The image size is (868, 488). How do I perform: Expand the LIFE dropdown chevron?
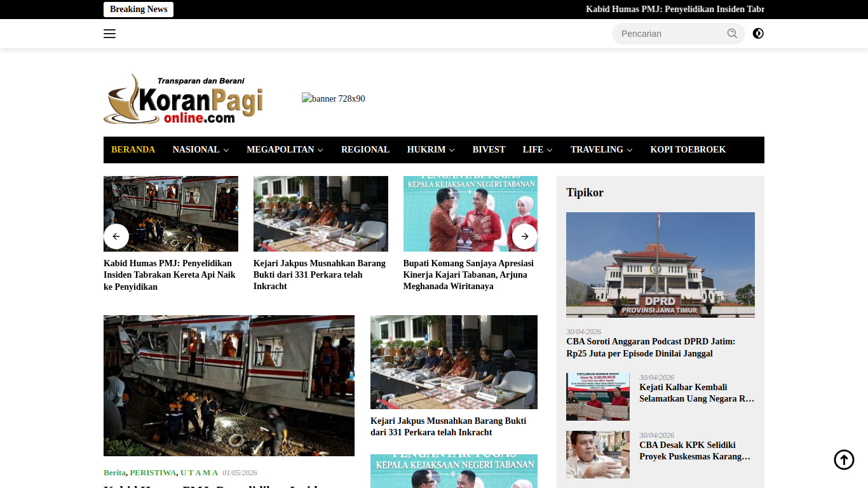[550, 150]
